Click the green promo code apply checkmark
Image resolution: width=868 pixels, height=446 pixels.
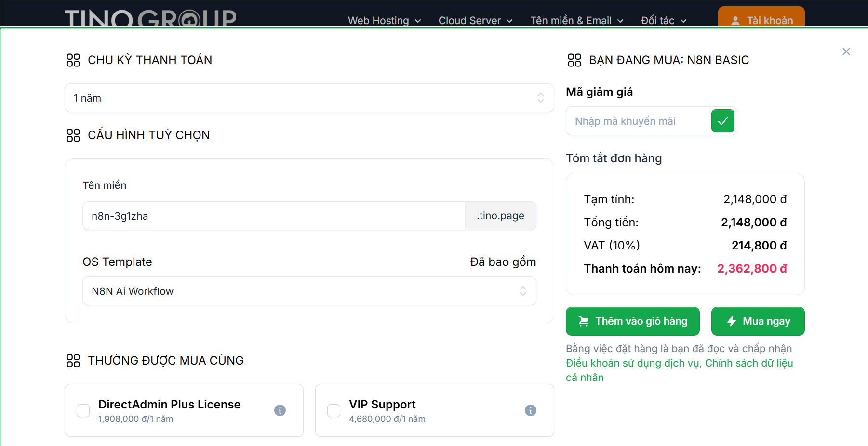point(722,121)
